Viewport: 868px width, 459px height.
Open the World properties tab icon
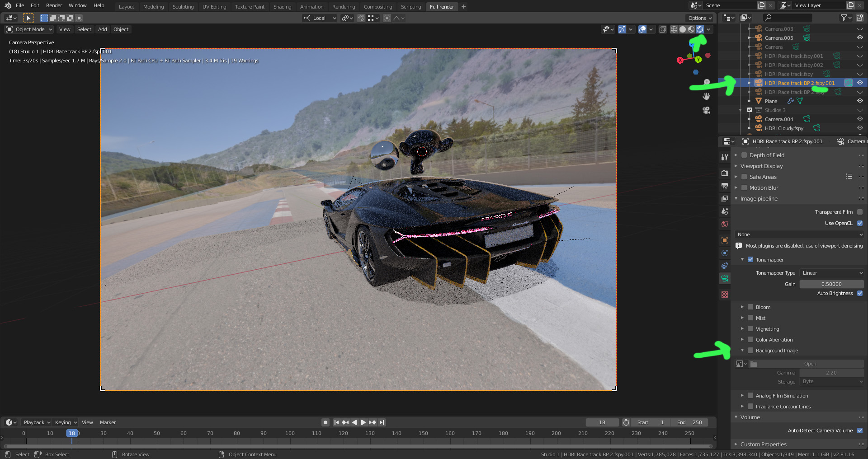(x=725, y=224)
